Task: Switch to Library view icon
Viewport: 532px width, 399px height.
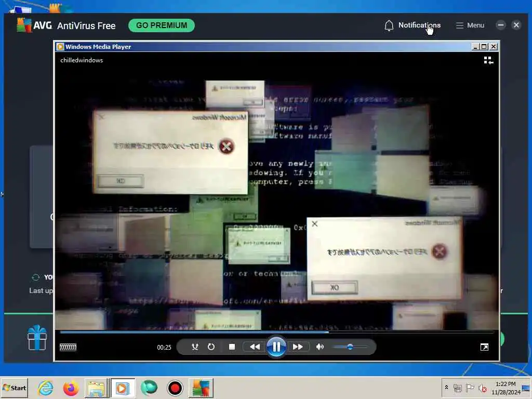Action: (x=488, y=60)
